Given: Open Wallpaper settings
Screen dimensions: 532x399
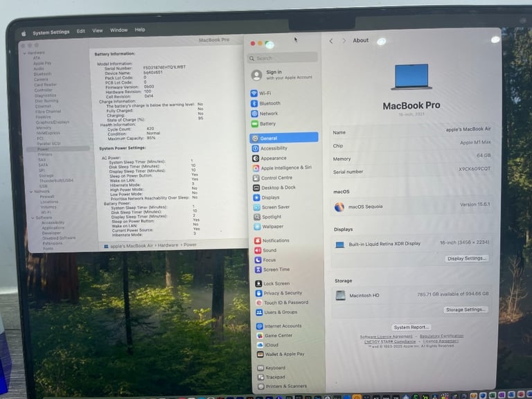Looking at the screenshot, I should pos(268,227).
